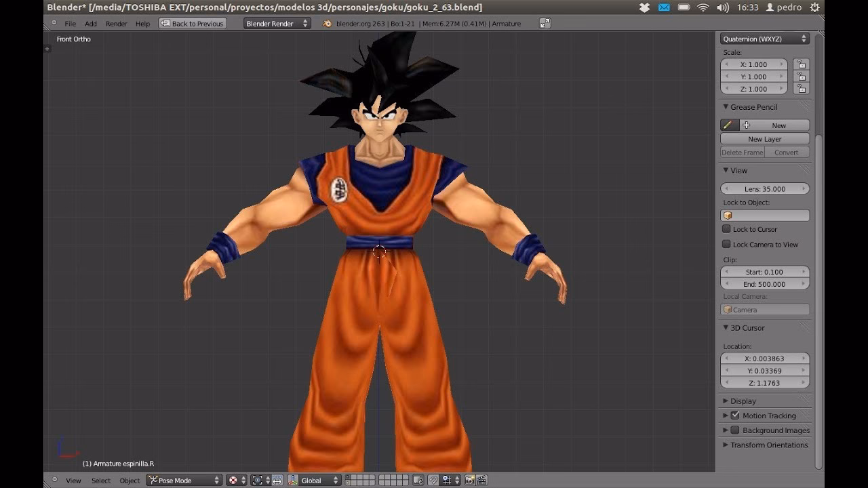Image resolution: width=868 pixels, height=488 pixels.
Task: Collapse the Grease Pencil panel
Action: [x=726, y=107]
